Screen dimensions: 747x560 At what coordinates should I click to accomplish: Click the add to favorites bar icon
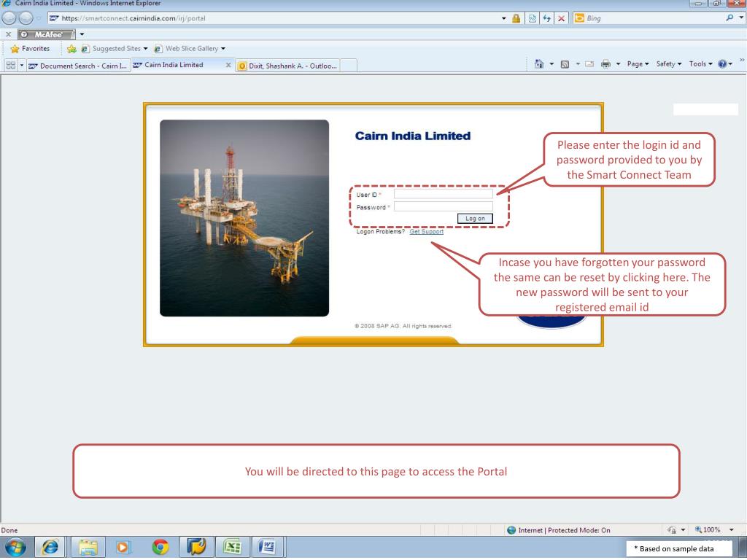click(x=71, y=49)
